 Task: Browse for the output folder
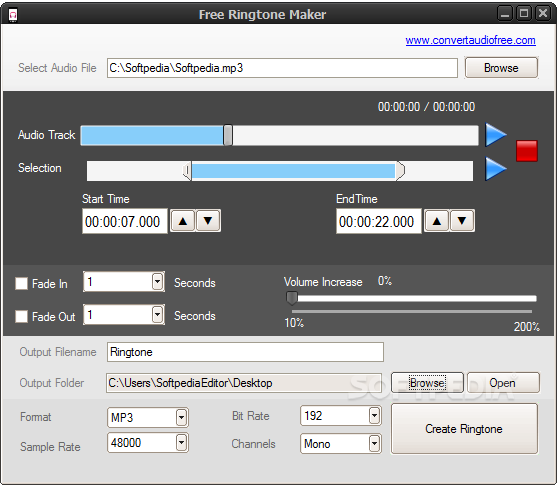click(x=427, y=383)
